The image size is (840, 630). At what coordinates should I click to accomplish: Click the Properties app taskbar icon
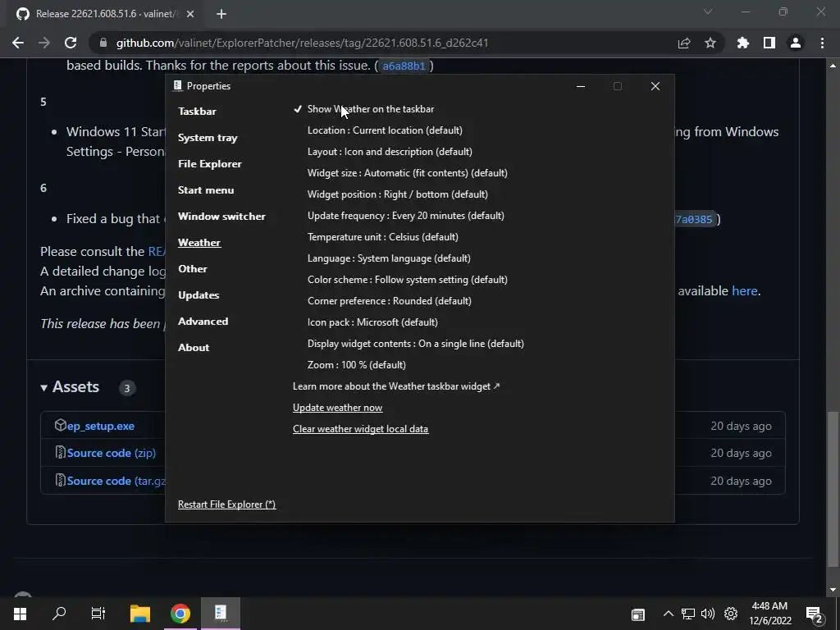pos(221,612)
